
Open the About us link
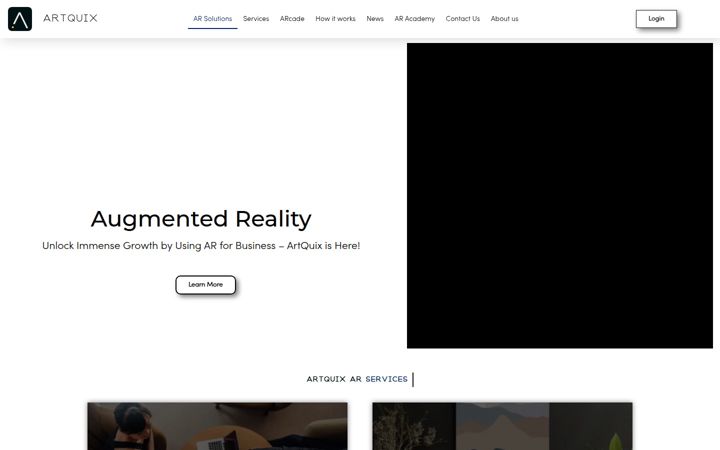tap(504, 19)
